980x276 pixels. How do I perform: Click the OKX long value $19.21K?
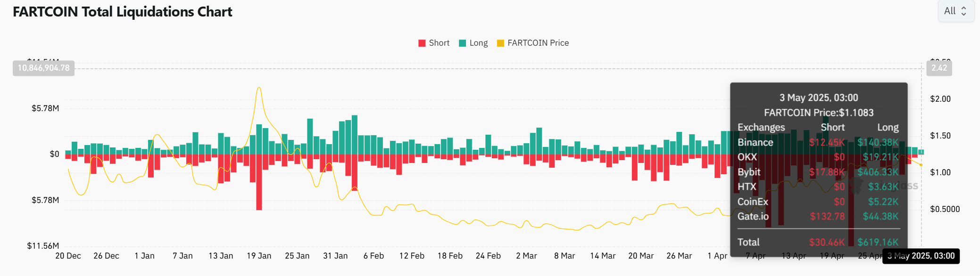coord(881,157)
